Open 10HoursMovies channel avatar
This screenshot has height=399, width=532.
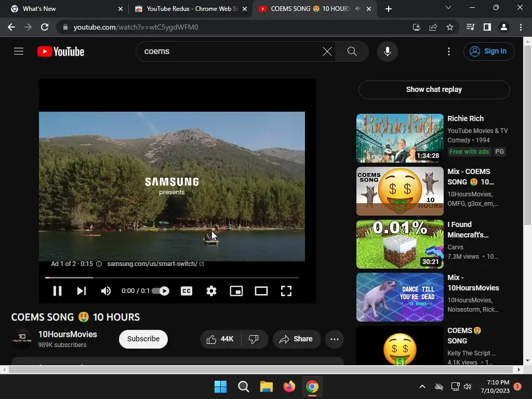22,338
